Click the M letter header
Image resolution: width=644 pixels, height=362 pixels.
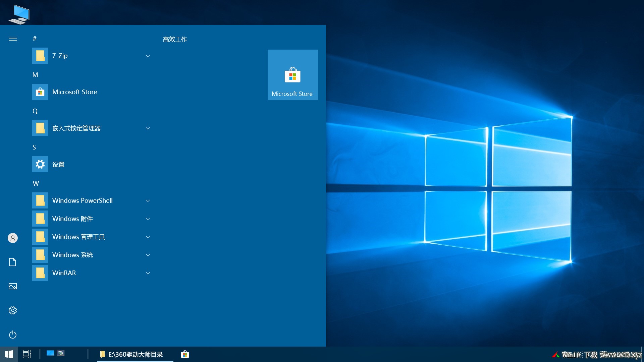pos(35,75)
